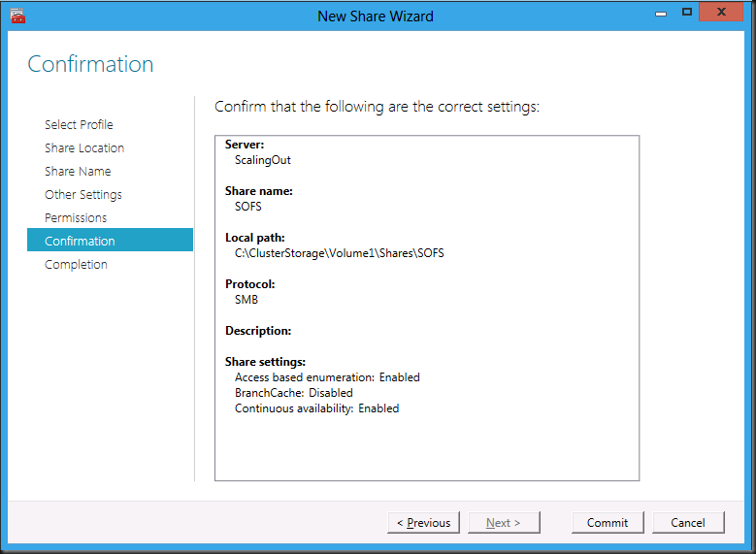Commit the share settings

tap(608, 523)
